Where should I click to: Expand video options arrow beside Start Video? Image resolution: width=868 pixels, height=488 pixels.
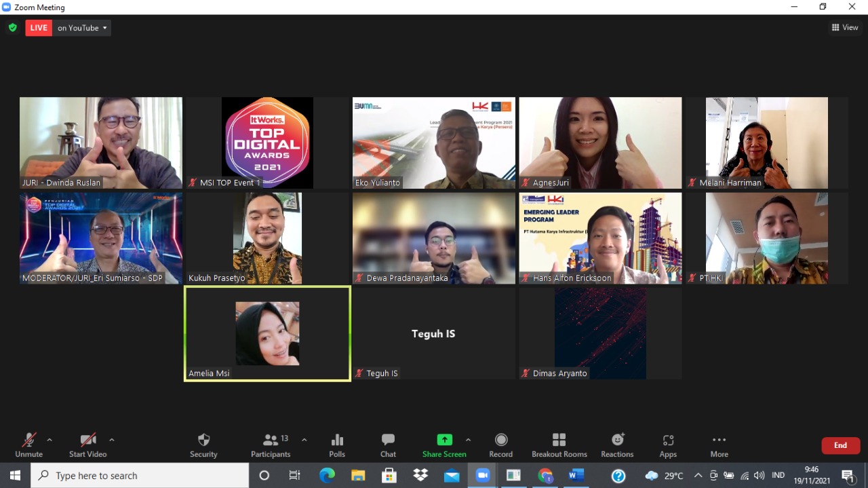pyautogui.click(x=111, y=440)
